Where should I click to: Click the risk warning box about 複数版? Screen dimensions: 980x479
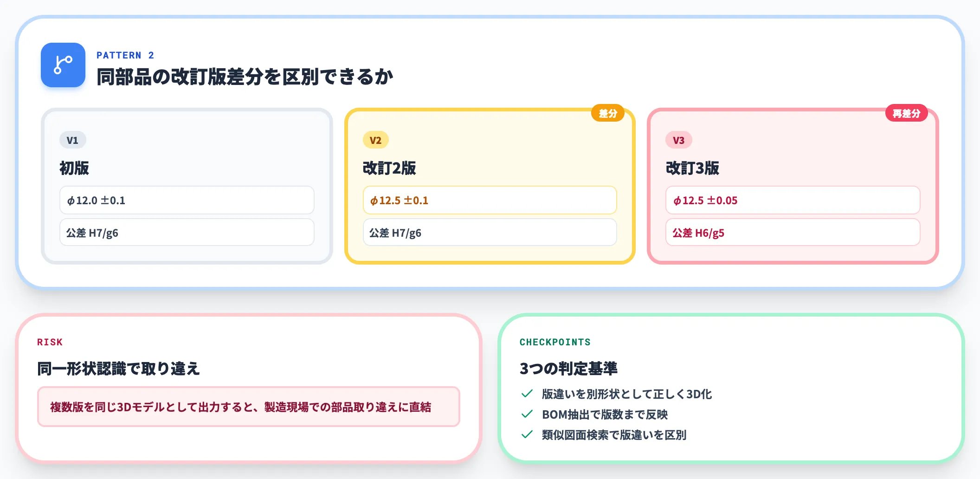(x=249, y=407)
